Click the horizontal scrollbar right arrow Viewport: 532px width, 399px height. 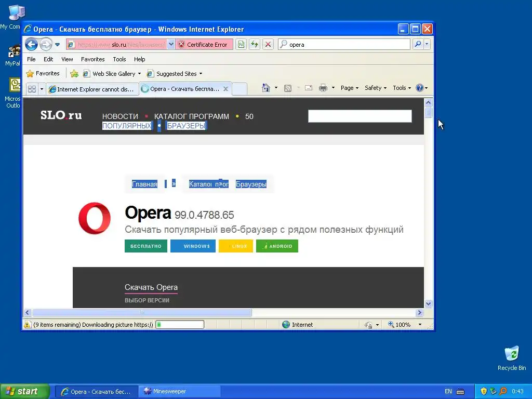click(420, 312)
